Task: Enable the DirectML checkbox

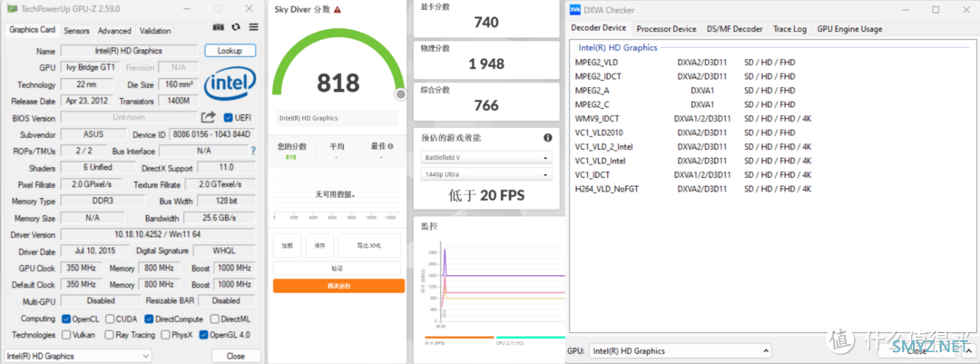Action: 214,319
